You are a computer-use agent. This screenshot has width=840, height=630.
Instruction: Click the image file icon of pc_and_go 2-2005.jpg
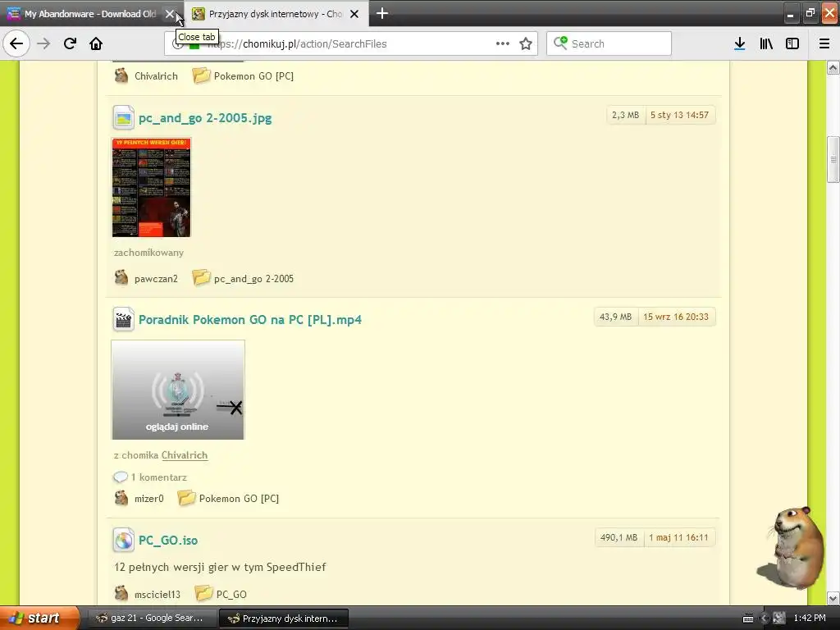tap(123, 118)
